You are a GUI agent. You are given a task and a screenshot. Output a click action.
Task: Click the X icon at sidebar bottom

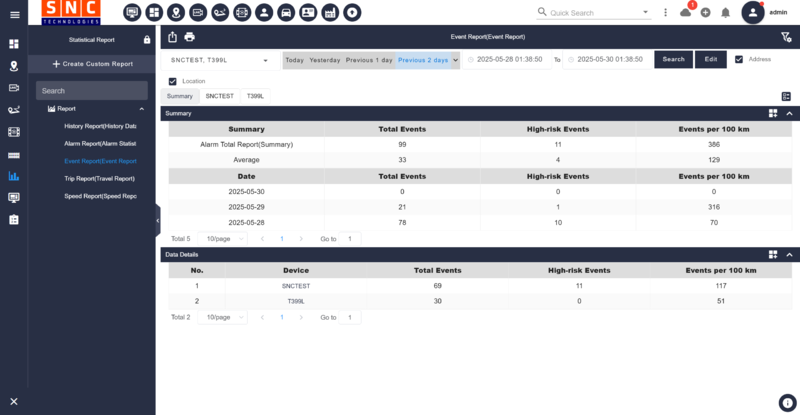[x=14, y=401]
